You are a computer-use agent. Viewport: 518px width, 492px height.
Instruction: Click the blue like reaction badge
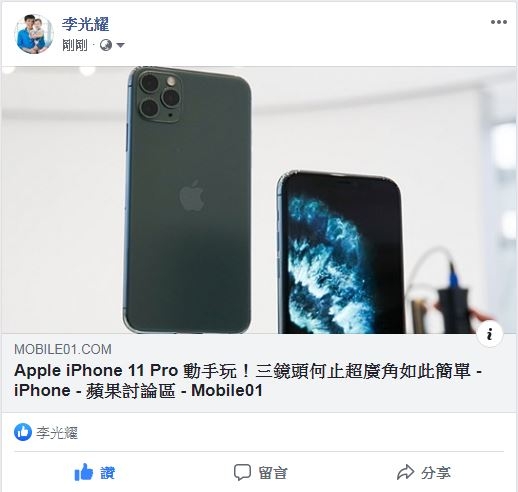coord(23,432)
